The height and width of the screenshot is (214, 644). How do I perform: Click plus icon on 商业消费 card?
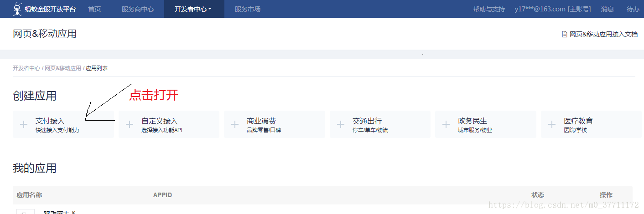235,125
